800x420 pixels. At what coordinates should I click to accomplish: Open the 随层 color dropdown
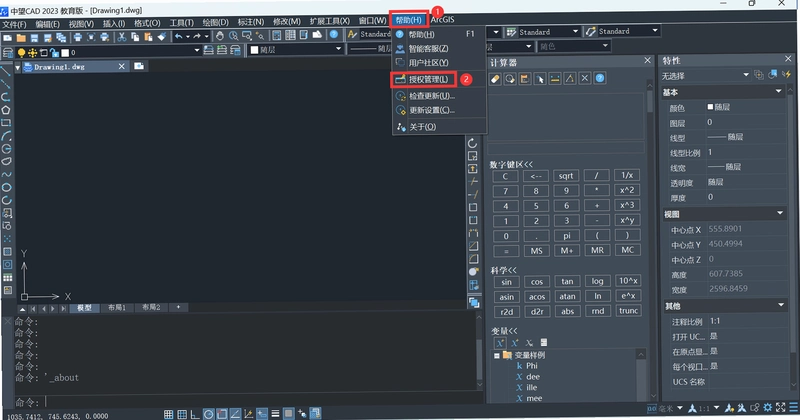pyautogui.click(x=338, y=49)
